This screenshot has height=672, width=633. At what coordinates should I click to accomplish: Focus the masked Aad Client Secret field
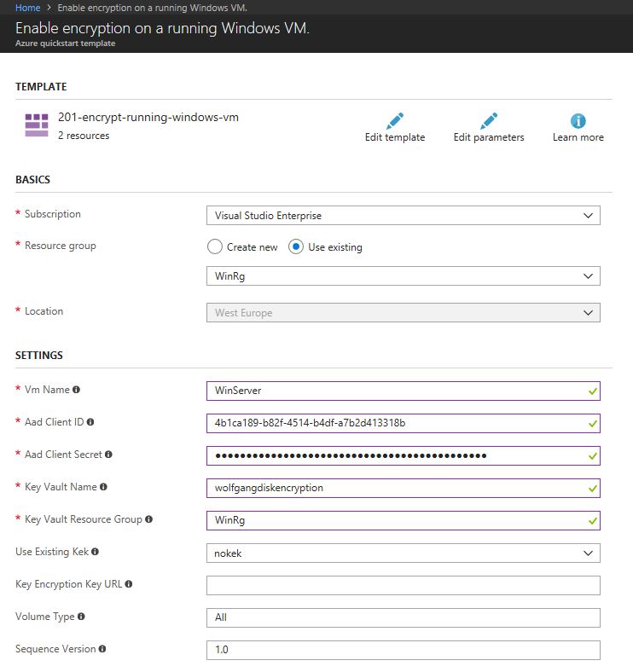(x=404, y=455)
